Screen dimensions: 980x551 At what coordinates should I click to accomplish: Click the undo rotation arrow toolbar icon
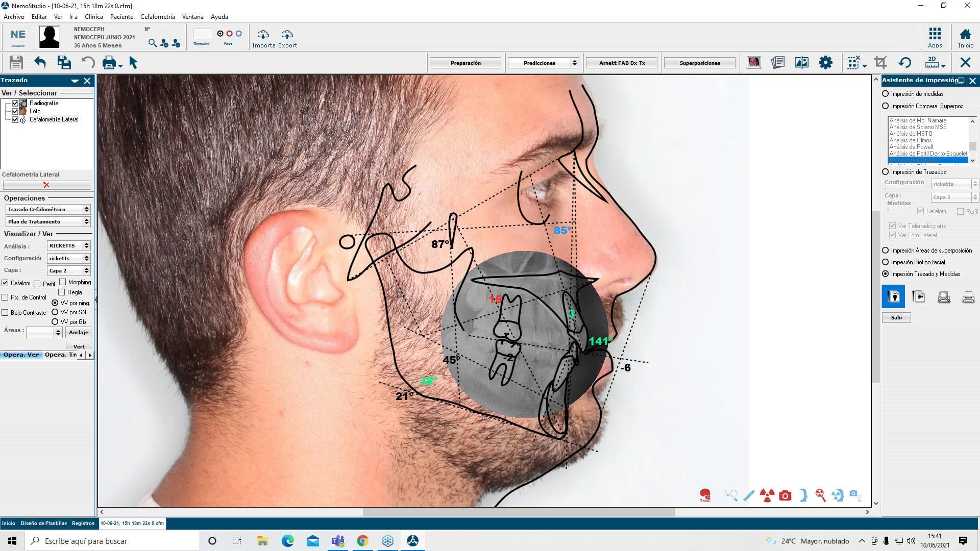905,62
